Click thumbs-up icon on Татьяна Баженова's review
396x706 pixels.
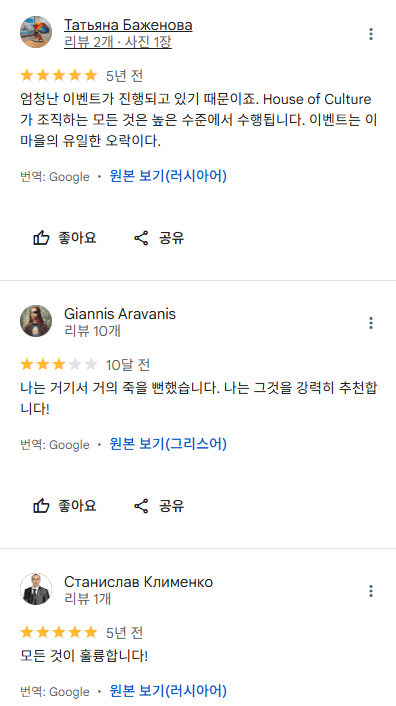pos(41,238)
